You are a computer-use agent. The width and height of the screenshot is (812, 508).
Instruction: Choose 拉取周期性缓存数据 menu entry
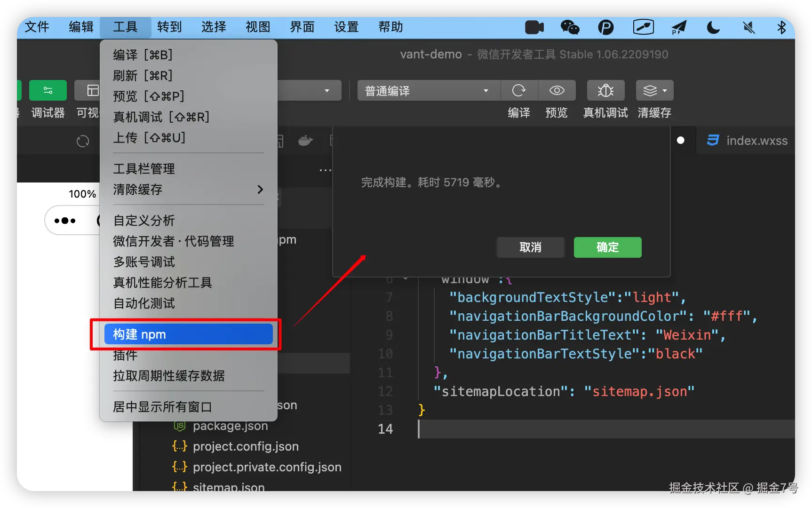188,376
